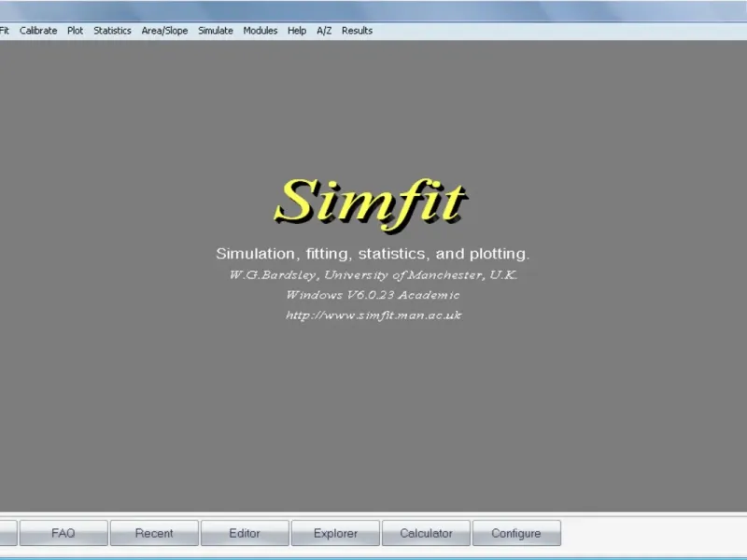Open the Statistics menu
This screenshot has height=560, width=747.
[112, 31]
